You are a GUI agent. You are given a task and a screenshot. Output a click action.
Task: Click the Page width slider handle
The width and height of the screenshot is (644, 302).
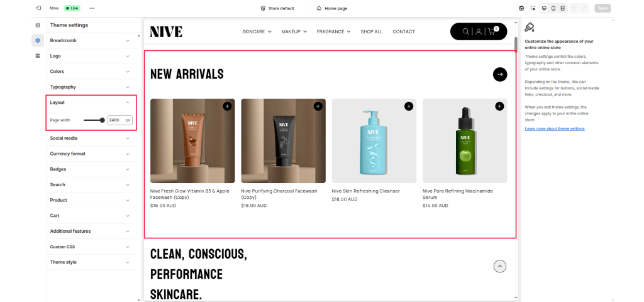tap(103, 120)
